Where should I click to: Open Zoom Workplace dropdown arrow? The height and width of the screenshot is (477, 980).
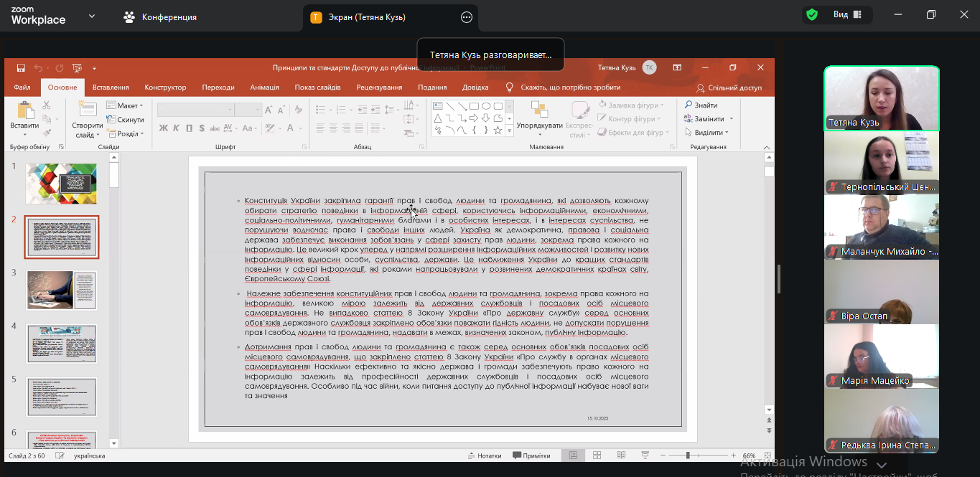pos(91,16)
